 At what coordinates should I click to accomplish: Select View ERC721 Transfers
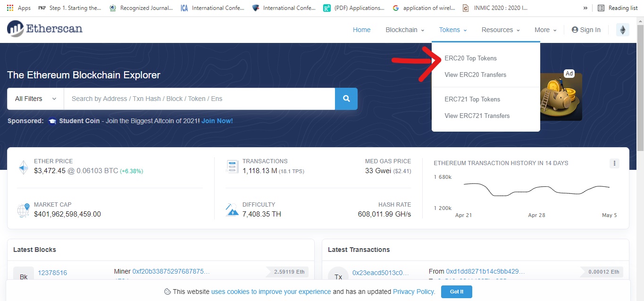(x=477, y=116)
